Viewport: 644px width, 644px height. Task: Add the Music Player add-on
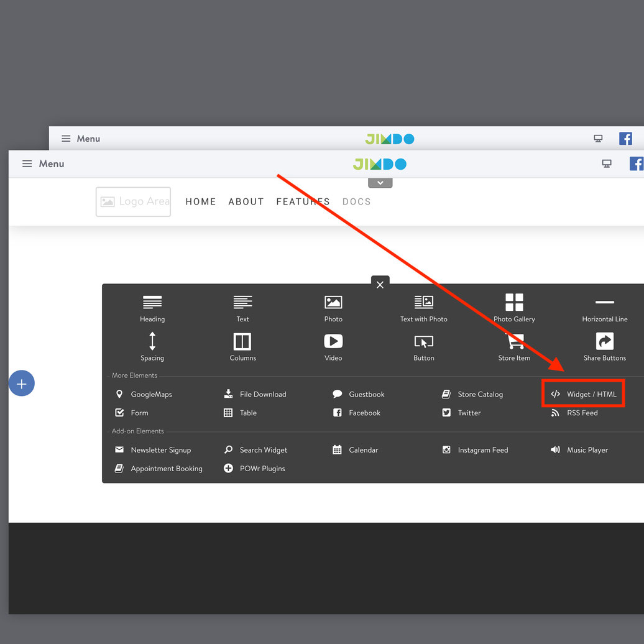coord(579,449)
